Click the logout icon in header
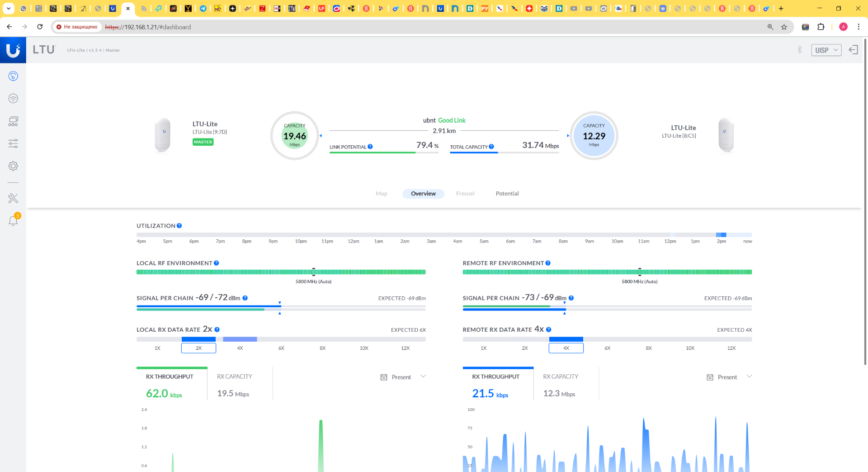This screenshot has height=472, width=868. [854, 50]
